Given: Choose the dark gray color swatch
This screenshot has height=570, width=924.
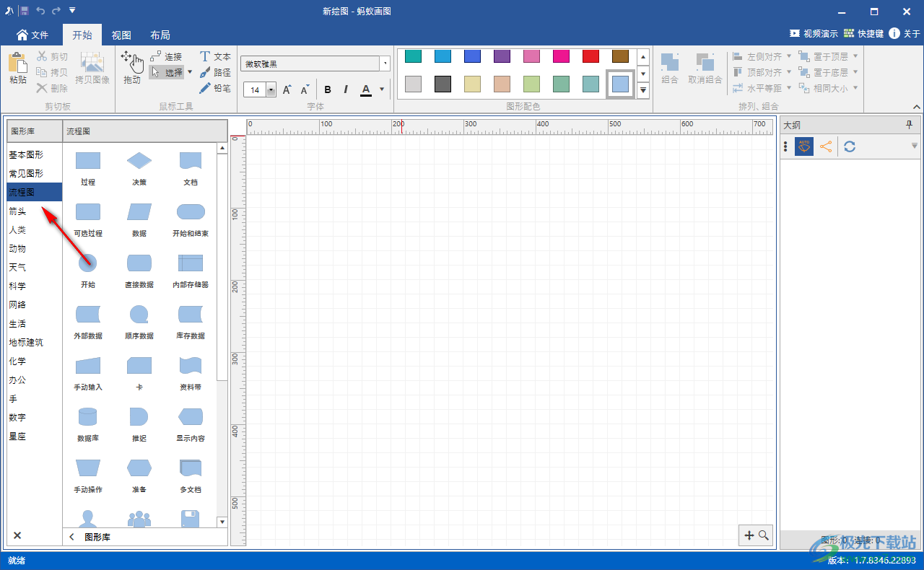Looking at the screenshot, I should (443, 84).
